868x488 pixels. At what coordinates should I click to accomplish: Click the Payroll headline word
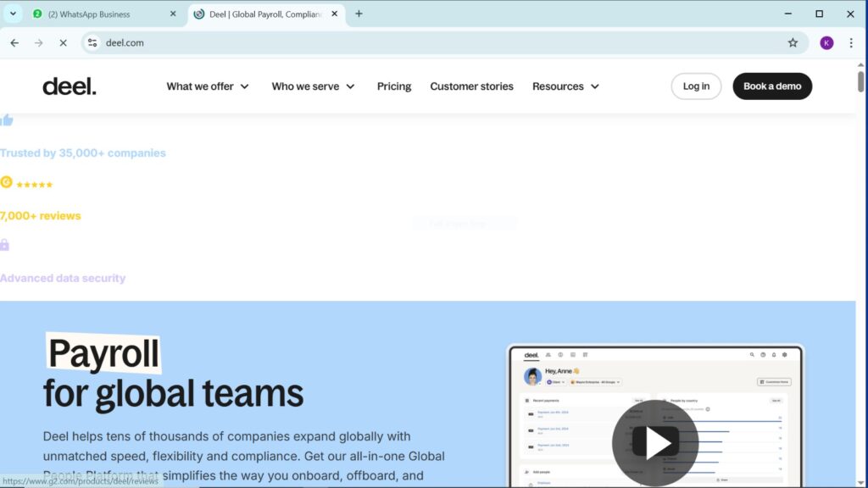tap(103, 353)
